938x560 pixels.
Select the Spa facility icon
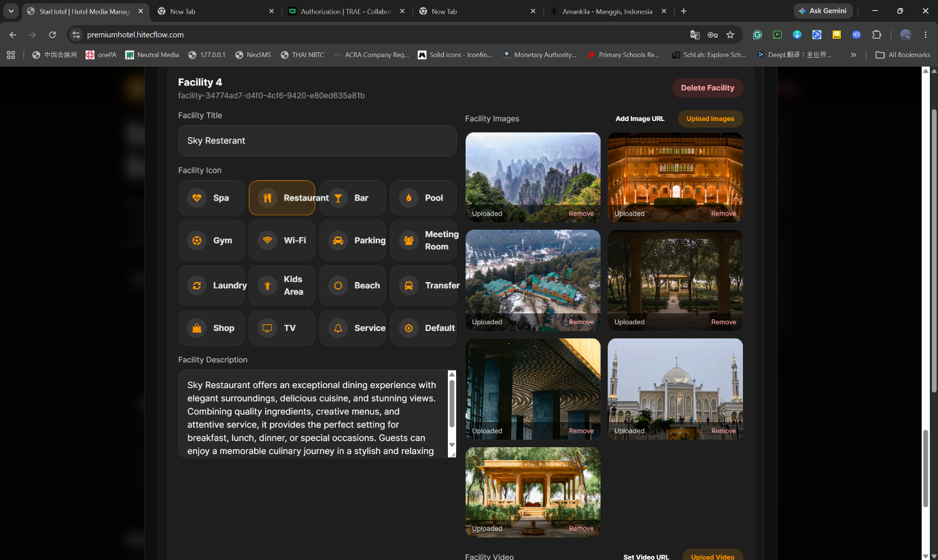[x=211, y=198]
